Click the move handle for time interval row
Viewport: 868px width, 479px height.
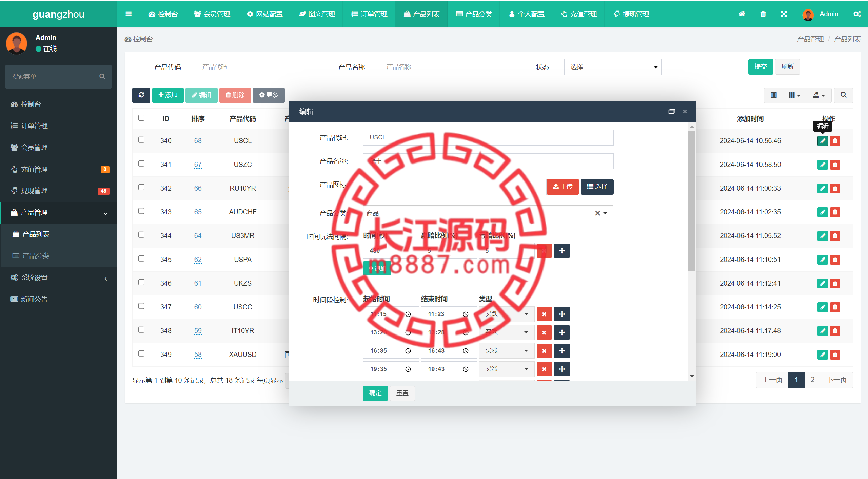click(562, 251)
